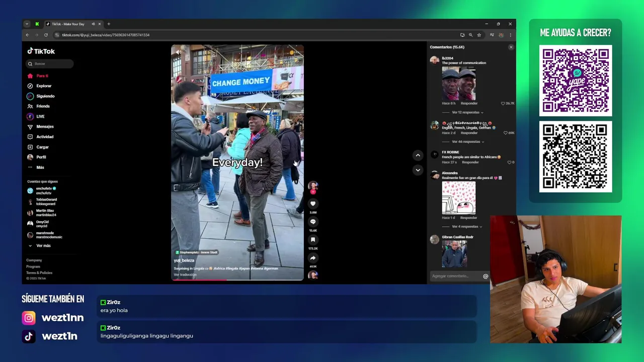Click the Company footer link
The height and width of the screenshot is (362, 644).
(34, 260)
